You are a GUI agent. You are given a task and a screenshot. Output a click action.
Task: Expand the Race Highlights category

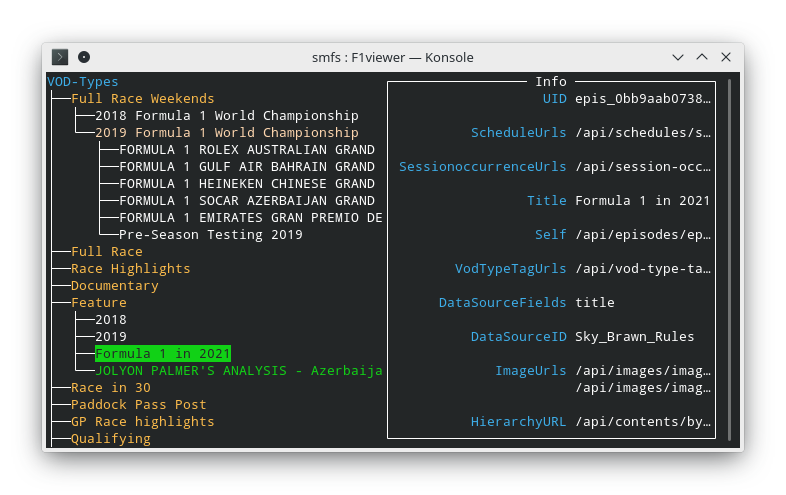tap(130, 269)
